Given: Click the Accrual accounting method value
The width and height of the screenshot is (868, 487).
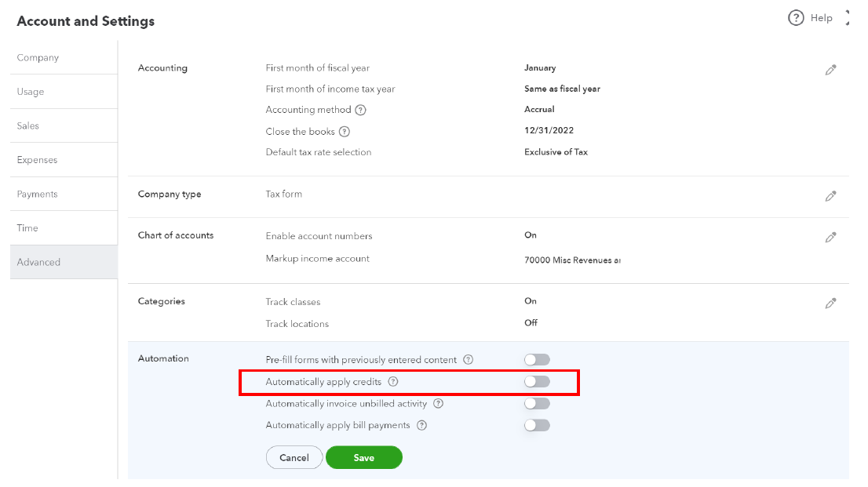Looking at the screenshot, I should [539, 109].
